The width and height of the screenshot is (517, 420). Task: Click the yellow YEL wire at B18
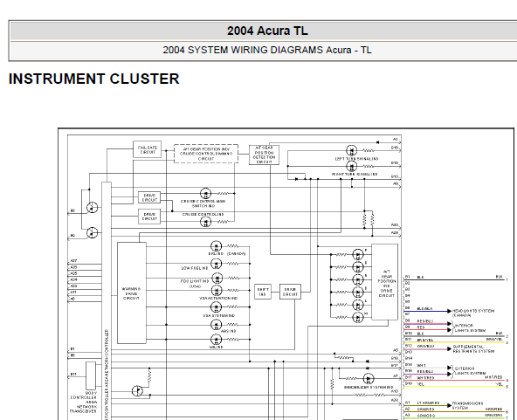point(454,386)
